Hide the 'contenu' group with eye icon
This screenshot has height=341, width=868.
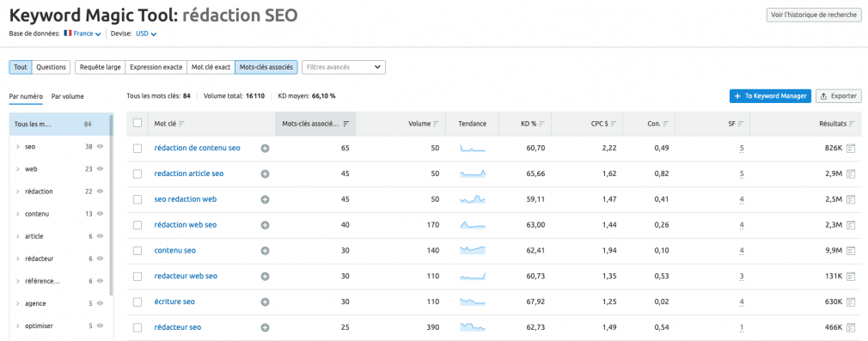[101, 214]
